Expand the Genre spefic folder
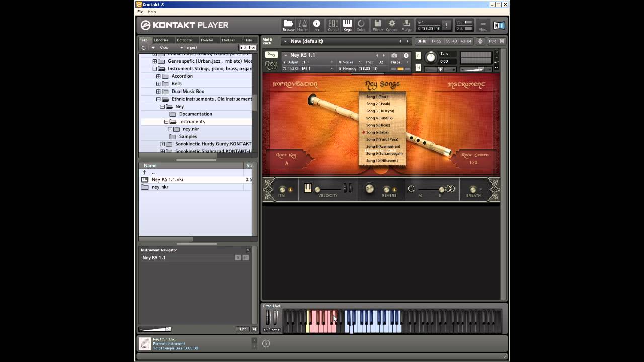644x362 pixels. click(155, 61)
